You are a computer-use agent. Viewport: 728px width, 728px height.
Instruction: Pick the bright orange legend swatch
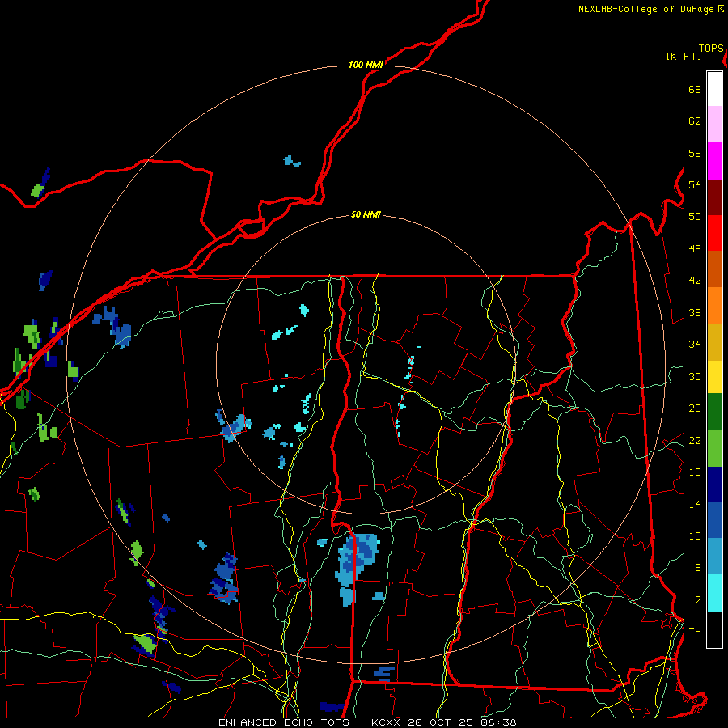click(714, 305)
